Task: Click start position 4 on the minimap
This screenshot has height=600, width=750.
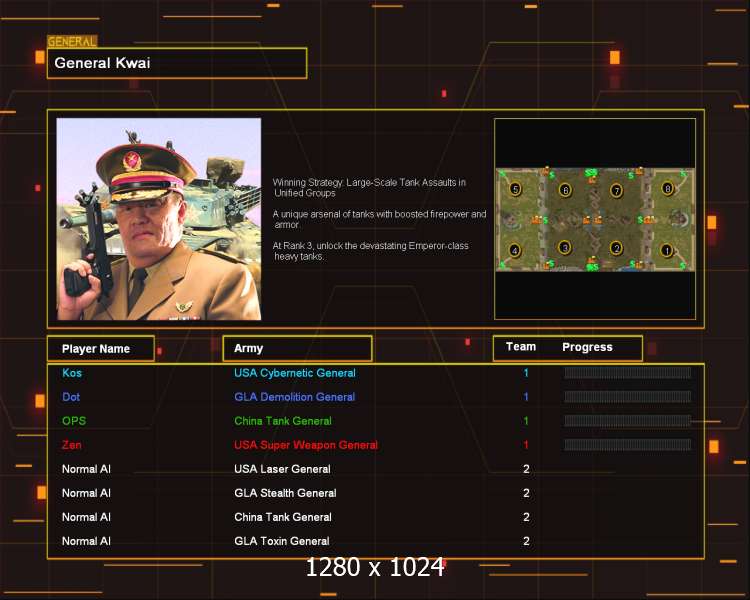Action: pyautogui.click(x=515, y=250)
